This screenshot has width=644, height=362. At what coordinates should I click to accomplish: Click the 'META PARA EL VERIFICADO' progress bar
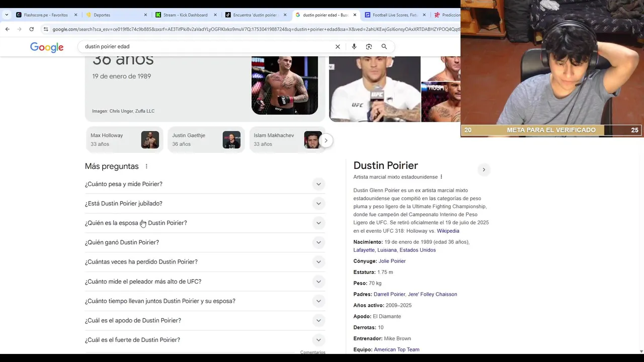tap(551, 130)
